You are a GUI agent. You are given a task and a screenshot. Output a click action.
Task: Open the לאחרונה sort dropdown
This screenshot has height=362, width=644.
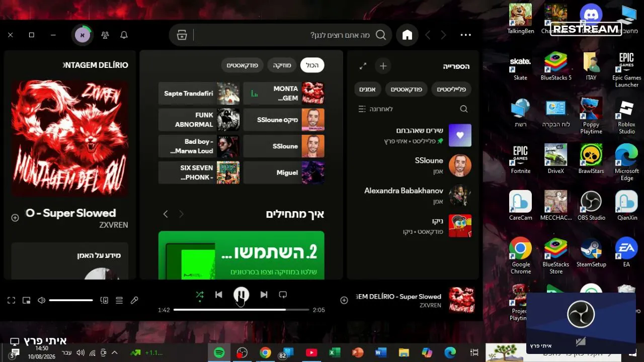click(x=375, y=109)
